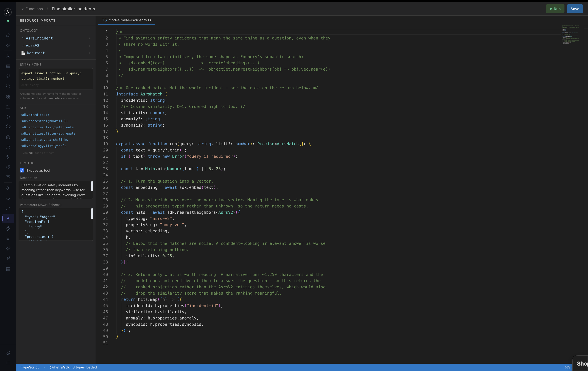Switch to find-similar-incidents.ts tab
This screenshot has height=371, width=588.
[127, 20]
